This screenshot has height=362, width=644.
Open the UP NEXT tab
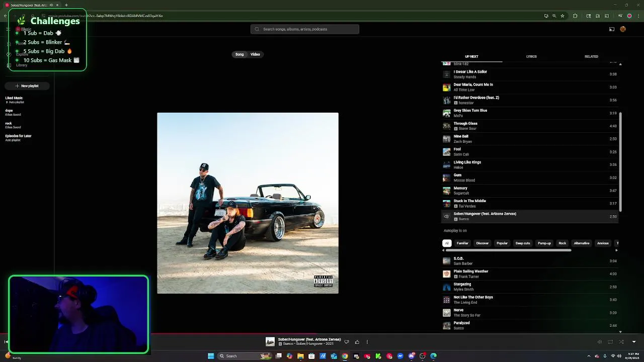pos(471,57)
